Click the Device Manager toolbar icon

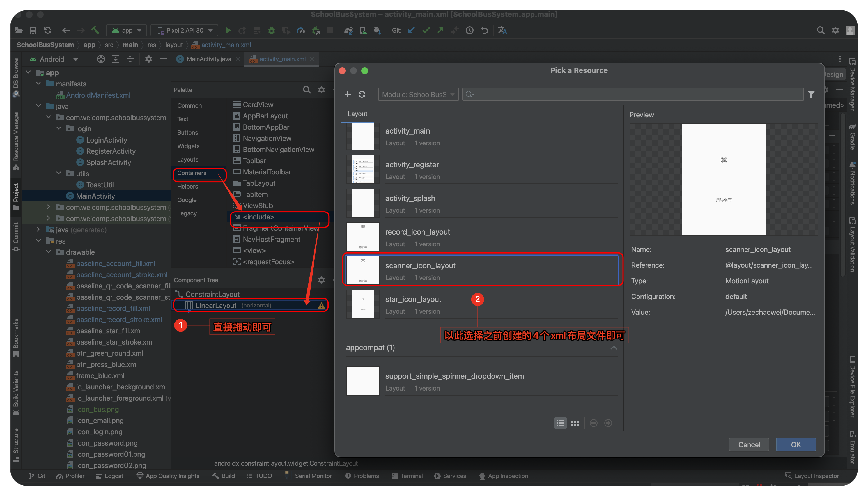pyautogui.click(x=363, y=30)
